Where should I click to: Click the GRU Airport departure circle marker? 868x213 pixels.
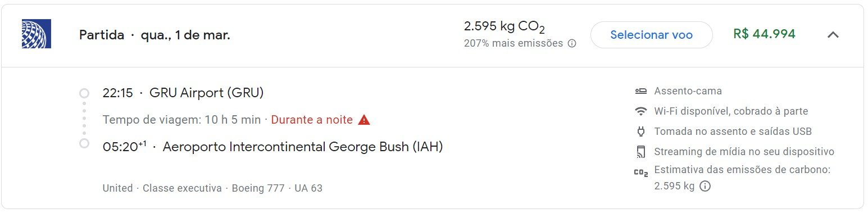(x=84, y=93)
